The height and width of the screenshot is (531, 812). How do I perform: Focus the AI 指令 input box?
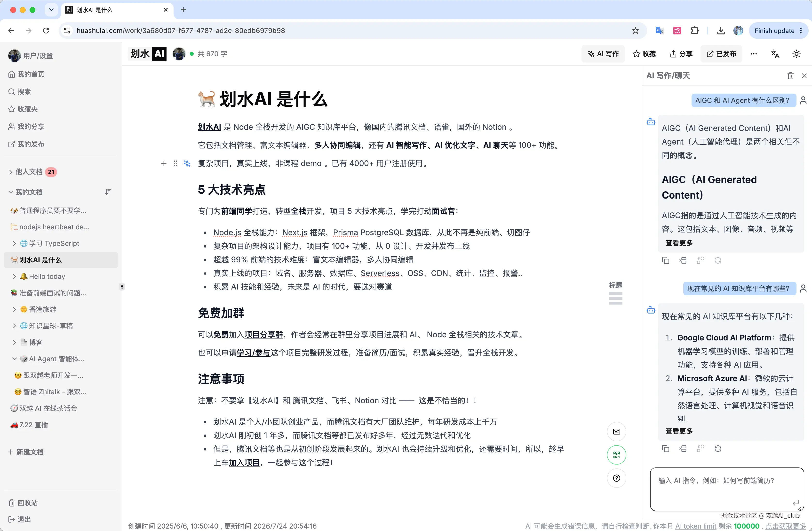point(727,489)
